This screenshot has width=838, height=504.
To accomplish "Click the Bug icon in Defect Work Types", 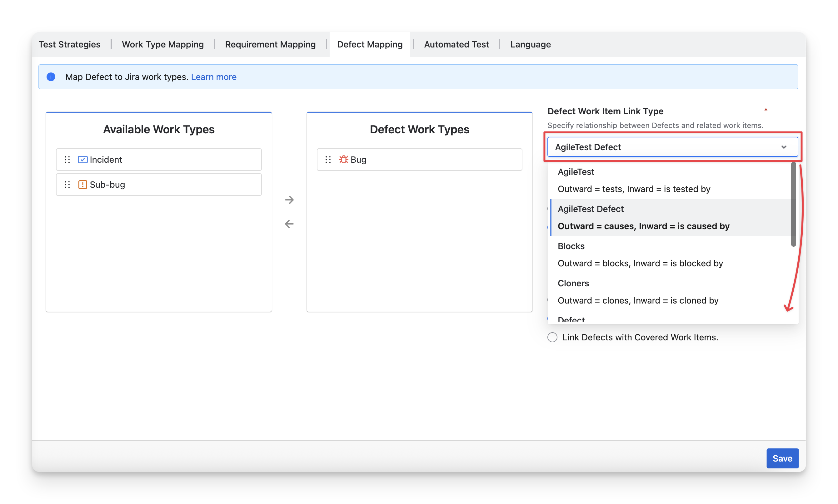I will click(x=343, y=159).
